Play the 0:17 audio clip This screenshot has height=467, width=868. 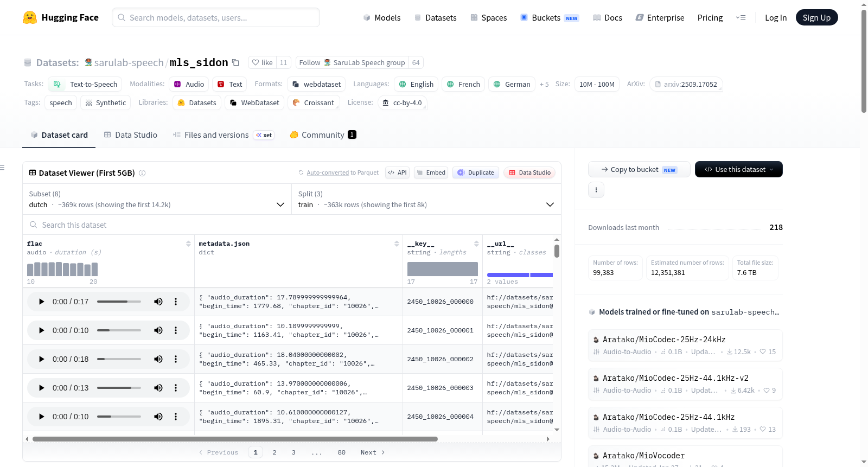pos(41,302)
